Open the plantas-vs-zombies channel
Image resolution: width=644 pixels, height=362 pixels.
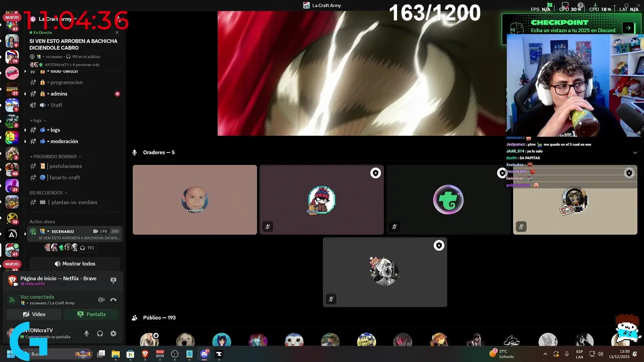(74, 202)
